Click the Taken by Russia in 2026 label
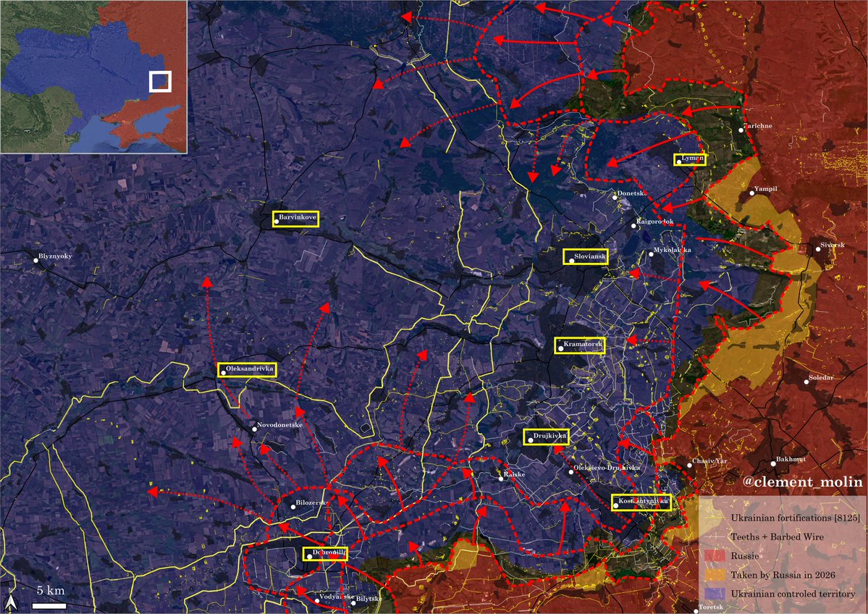Image resolution: width=868 pixels, height=614 pixels. pos(783,575)
